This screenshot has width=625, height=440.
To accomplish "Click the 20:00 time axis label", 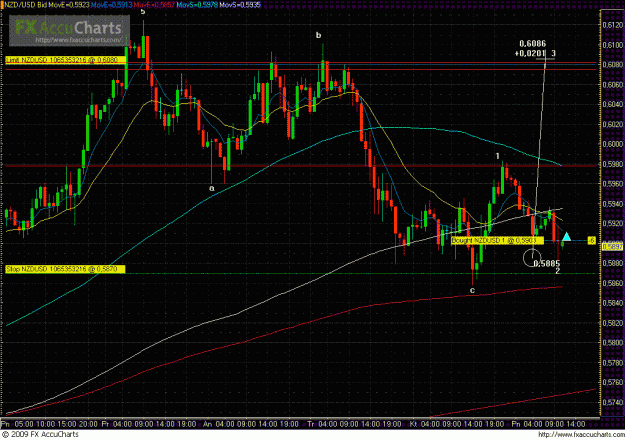I will tap(87, 424).
